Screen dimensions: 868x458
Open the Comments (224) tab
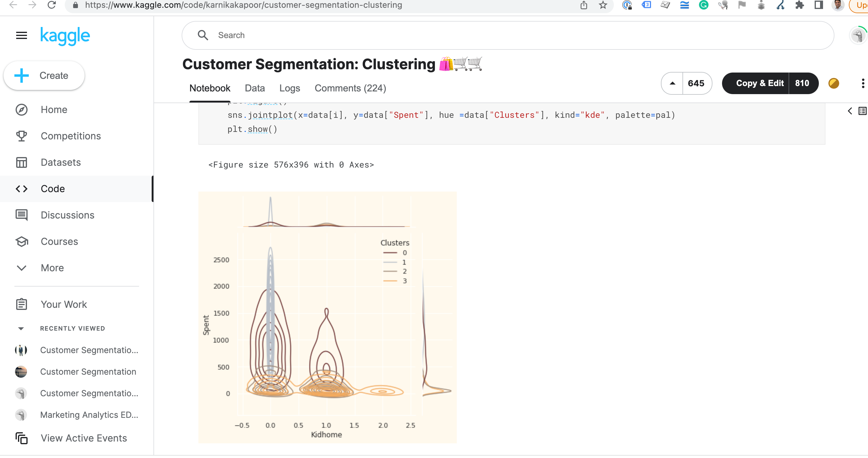(x=350, y=88)
